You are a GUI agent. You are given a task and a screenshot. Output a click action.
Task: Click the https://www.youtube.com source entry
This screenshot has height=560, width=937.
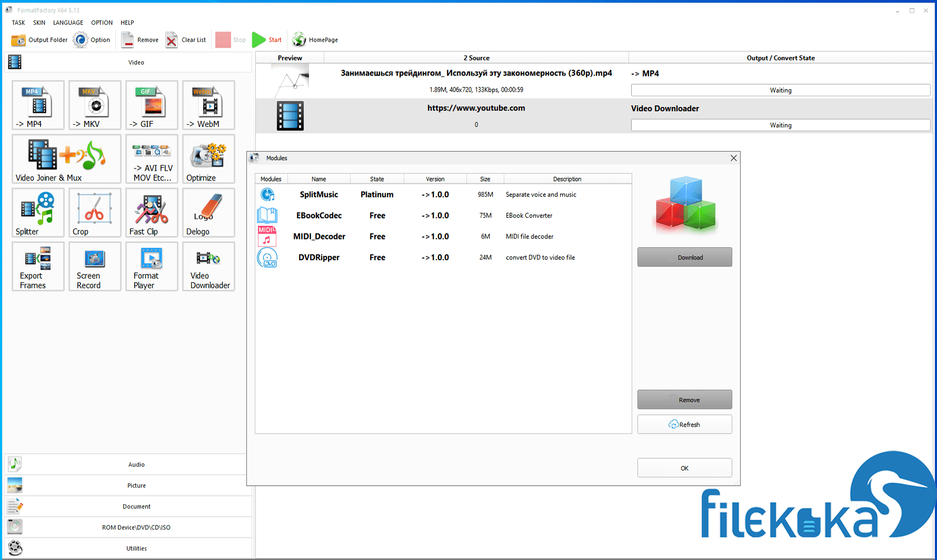point(476,108)
